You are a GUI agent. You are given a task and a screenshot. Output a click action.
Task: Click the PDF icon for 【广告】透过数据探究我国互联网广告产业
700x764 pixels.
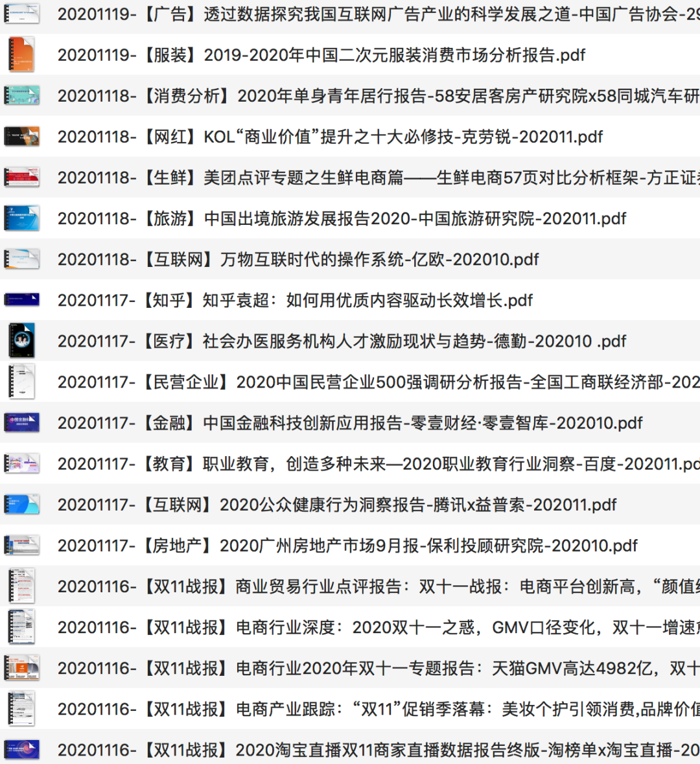click(x=21, y=14)
